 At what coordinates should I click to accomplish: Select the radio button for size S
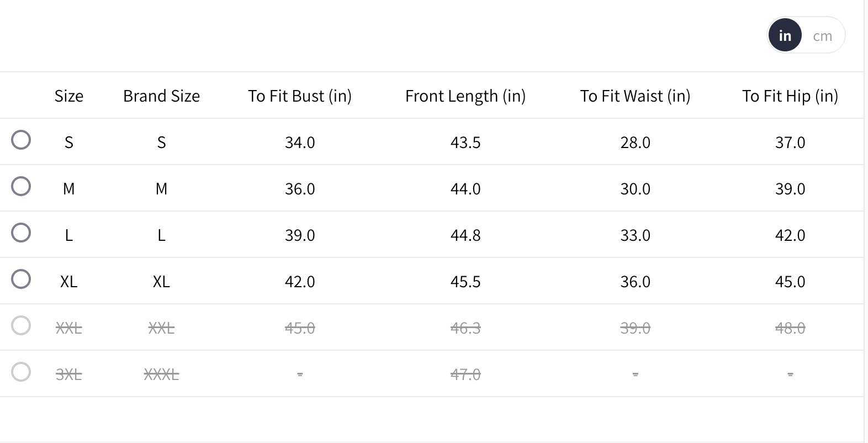(x=21, y=140)
